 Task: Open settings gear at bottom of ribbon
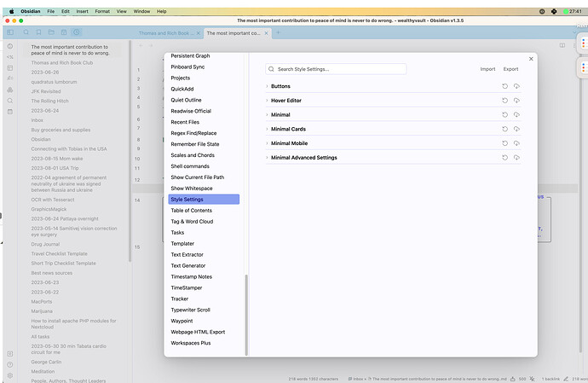pos(10,375)
